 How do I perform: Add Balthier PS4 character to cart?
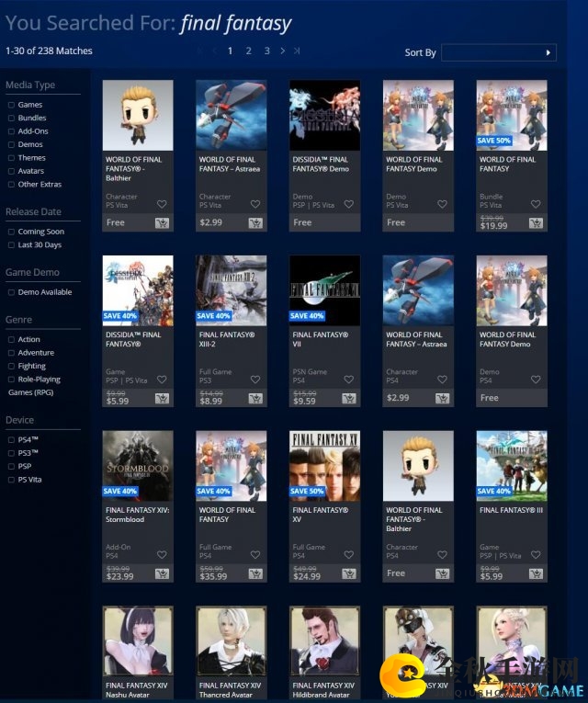442,573
